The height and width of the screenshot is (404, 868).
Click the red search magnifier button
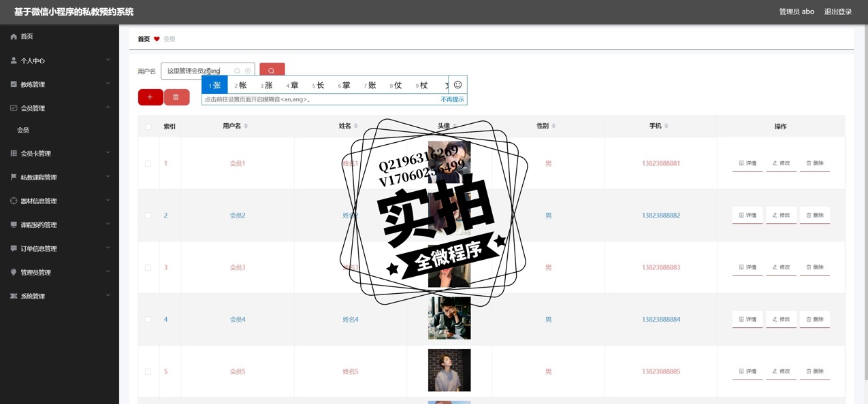[272, 71]
